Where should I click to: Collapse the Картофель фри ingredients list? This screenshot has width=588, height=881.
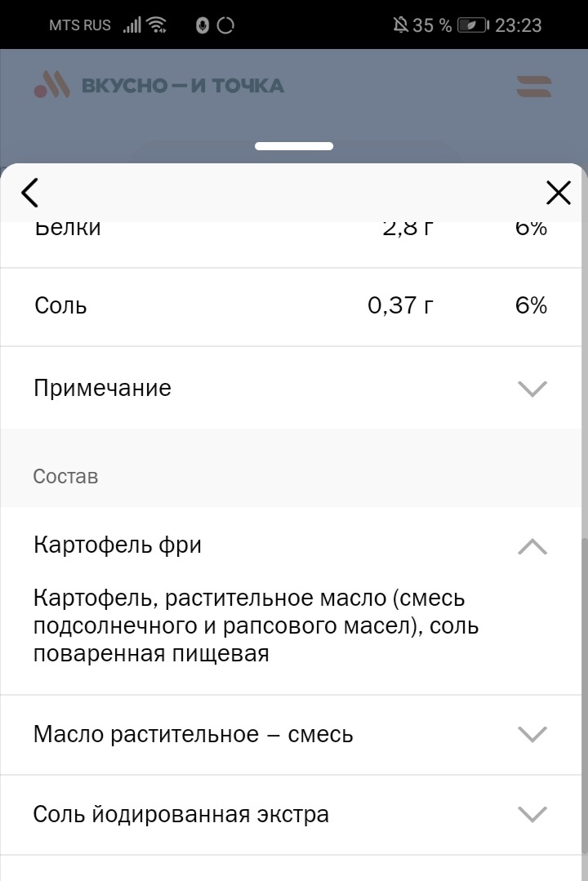tap(534, 545)
